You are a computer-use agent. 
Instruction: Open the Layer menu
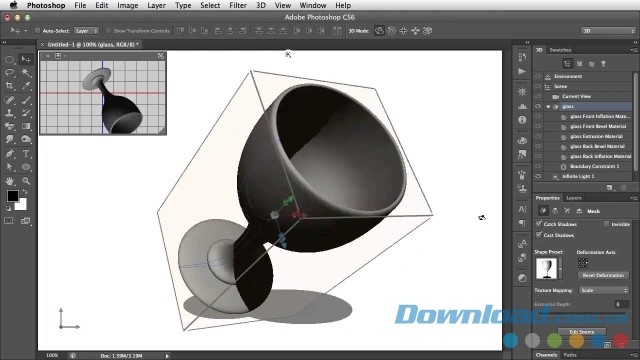point(156,5)
